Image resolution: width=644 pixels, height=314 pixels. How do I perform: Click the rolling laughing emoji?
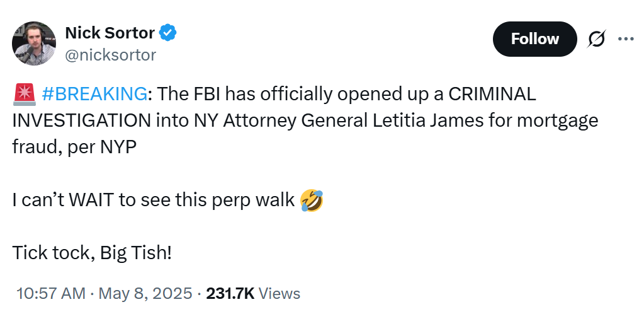point(312,201)
